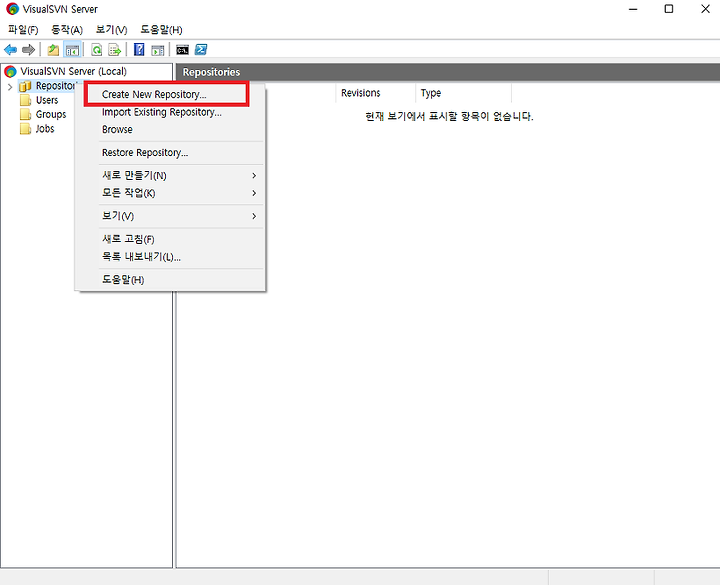Click the VisualSVN Server (Local) node icon
The image size is (720, 585).
(10, 72)
